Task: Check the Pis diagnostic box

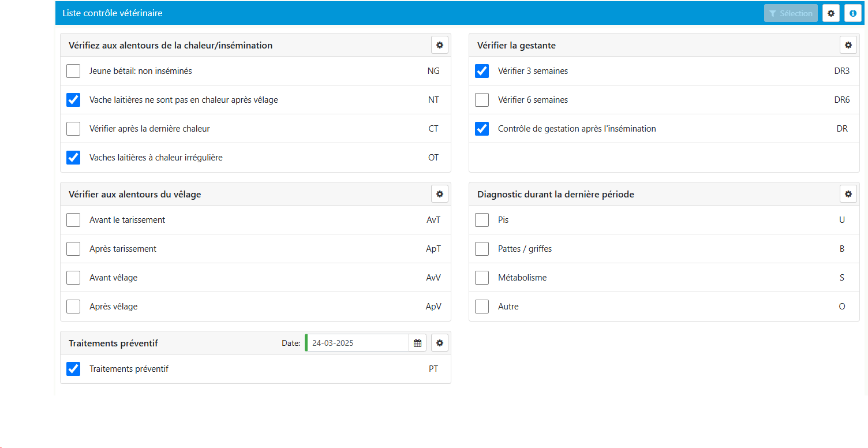Action: [x=482, y=220]
